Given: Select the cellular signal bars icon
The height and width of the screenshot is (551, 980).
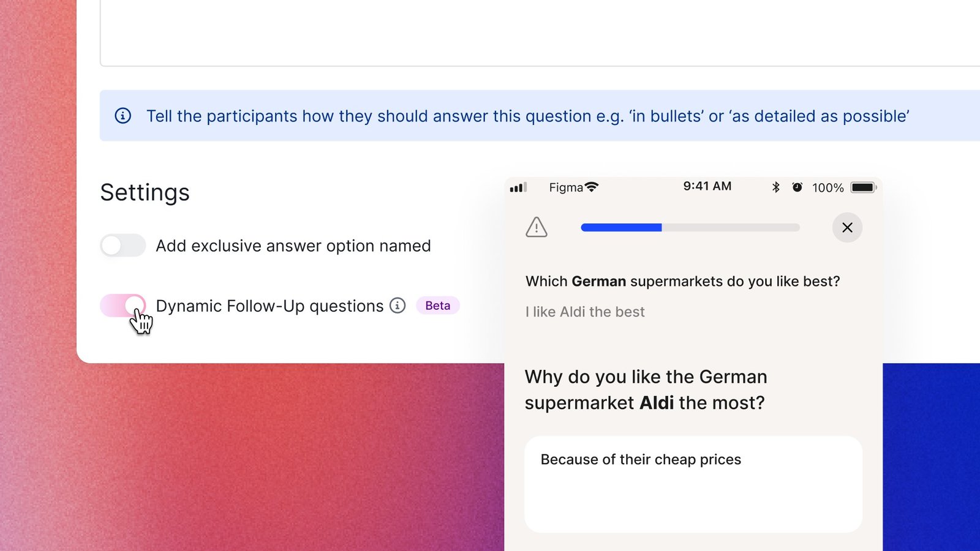Looking at the screenshot, I should coord(518,188).
